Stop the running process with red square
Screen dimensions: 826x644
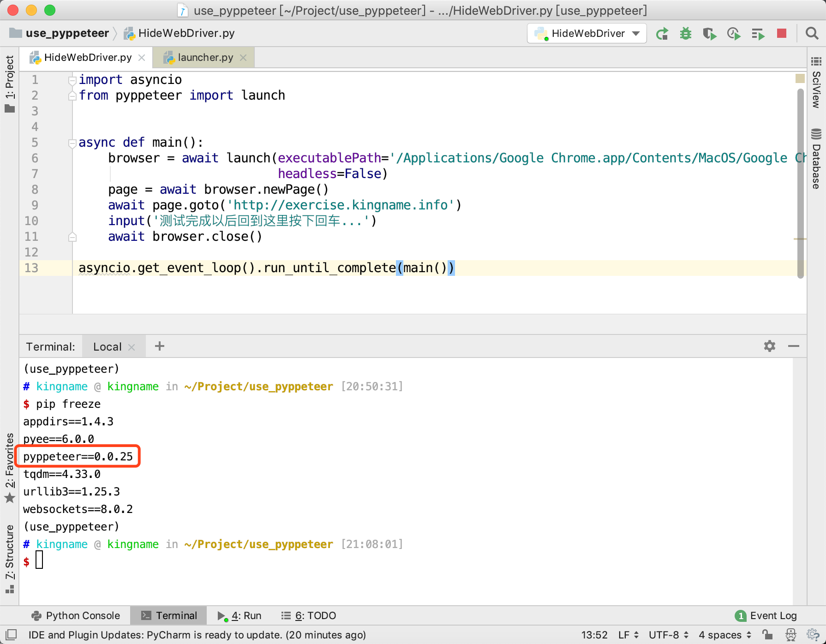782,33
